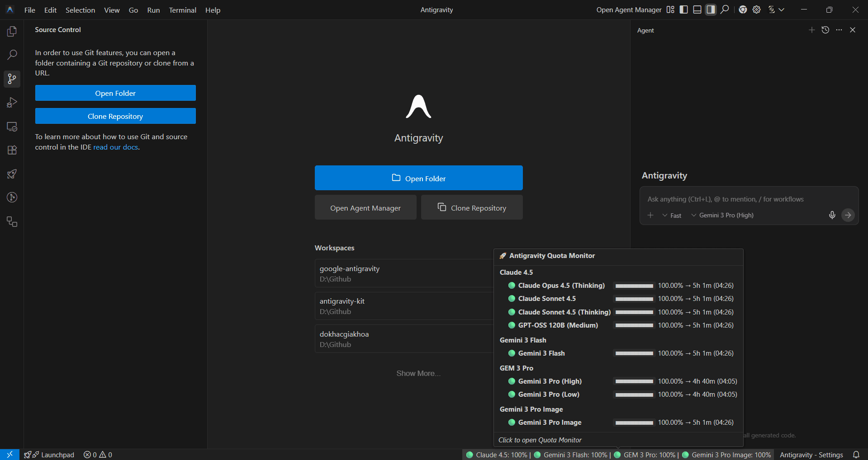This screenshot has width=868, height=460.
Task: Click the Extensions icon in sidebar
Action: tap(12, 150)
